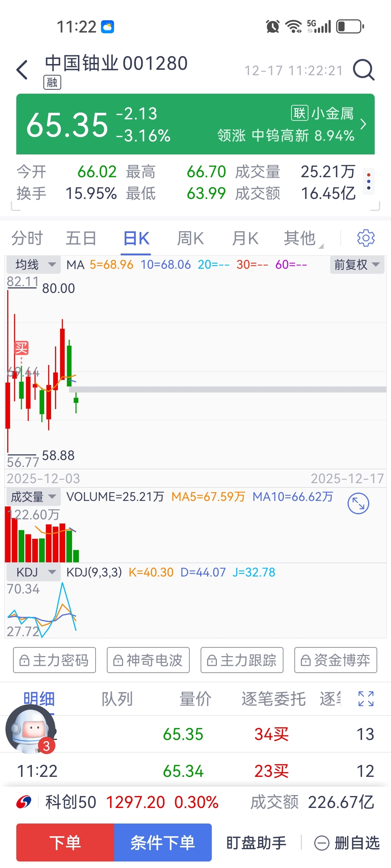
Task: Switch to the 五日 chart tab
Action: coord(81,238)
